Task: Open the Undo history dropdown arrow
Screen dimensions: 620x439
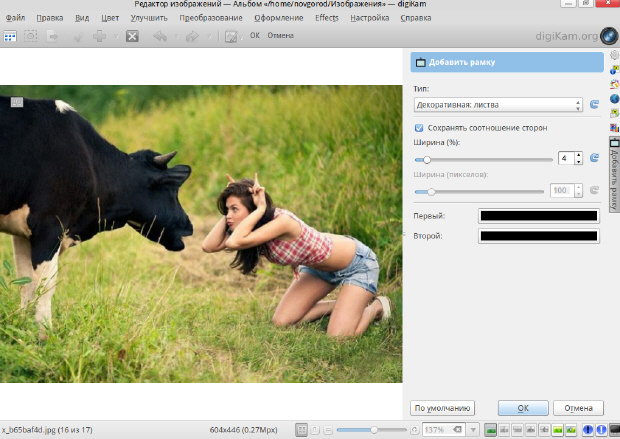Action: pos(176,37)
